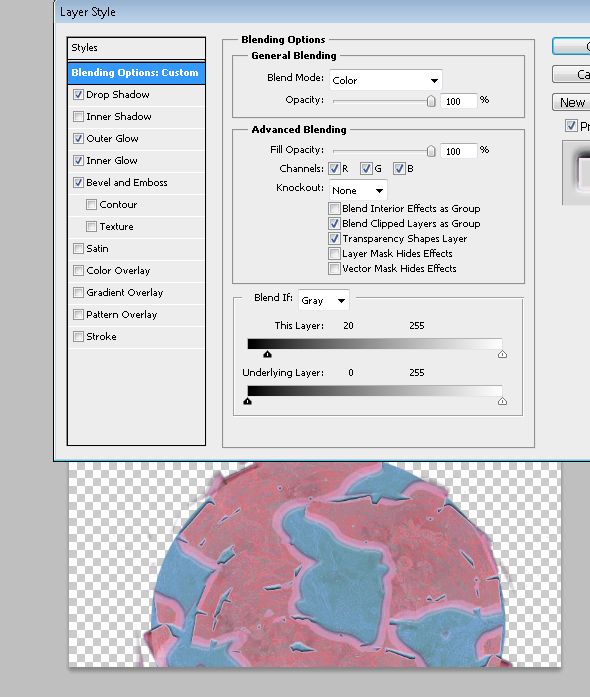Click the style preview thumbnail
The height and width of the screenshot is (697, 590).
tap(576, 172)
